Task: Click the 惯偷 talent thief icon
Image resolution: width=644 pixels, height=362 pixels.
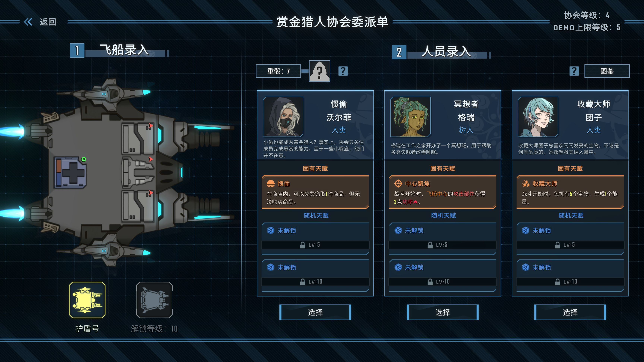Action: pyautogui.click(x=271, y=184)
